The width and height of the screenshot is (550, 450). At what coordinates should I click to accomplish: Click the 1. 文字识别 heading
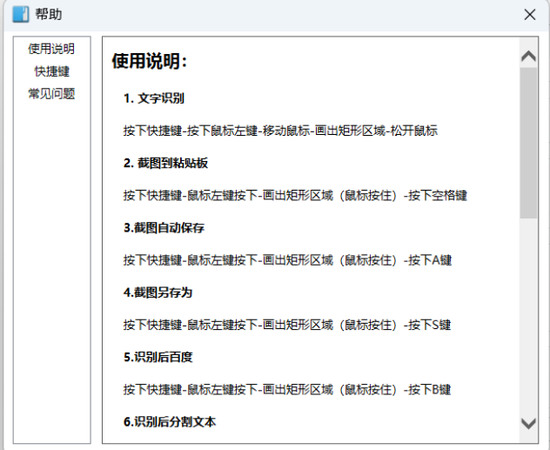(154, 98)
